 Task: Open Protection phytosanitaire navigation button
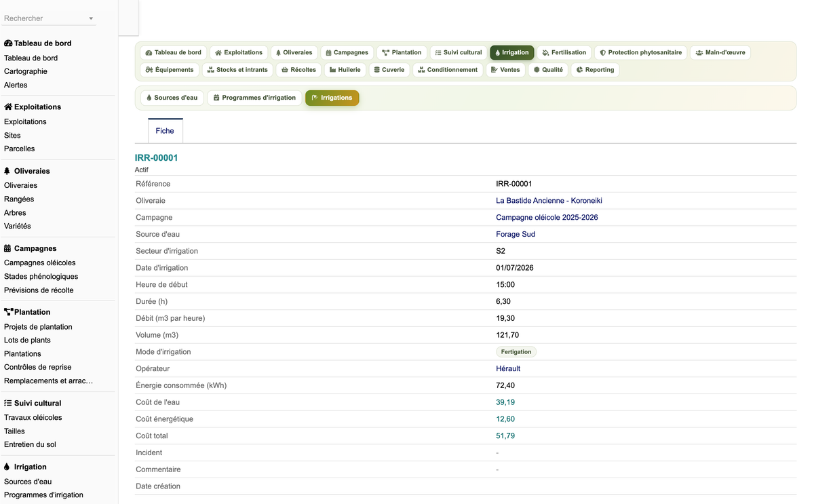point(641,52)
